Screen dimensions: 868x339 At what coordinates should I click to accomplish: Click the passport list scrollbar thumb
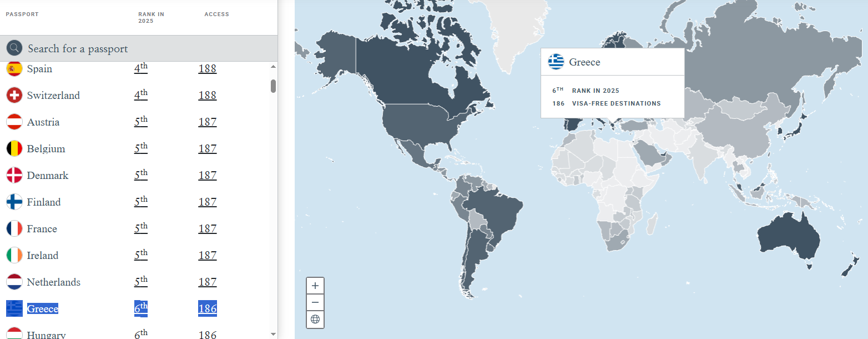[273, 86]
